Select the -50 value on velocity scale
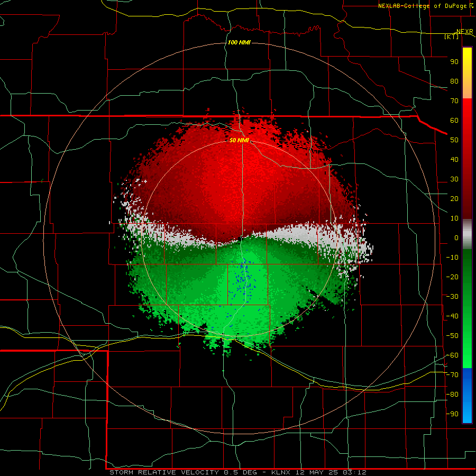The image size is (476, 476). tap(452, 336)
